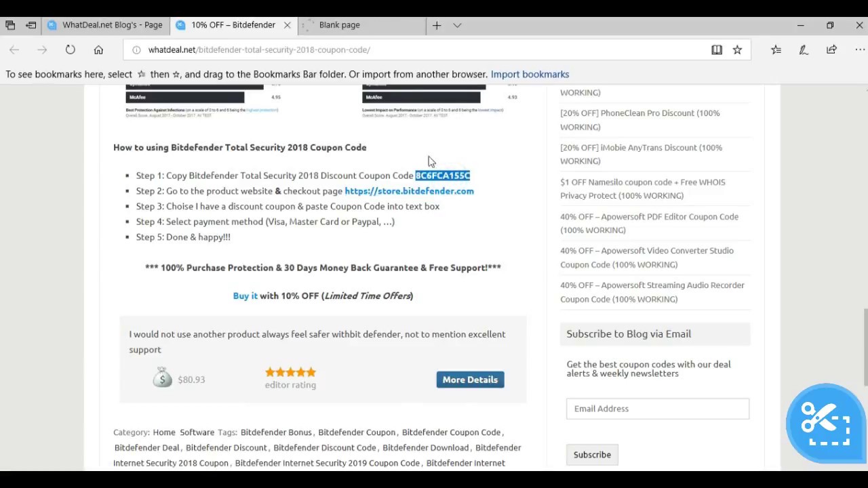Click the address bar URL
The width and height of the screenshot is (868, 488).
pos(259,49)
